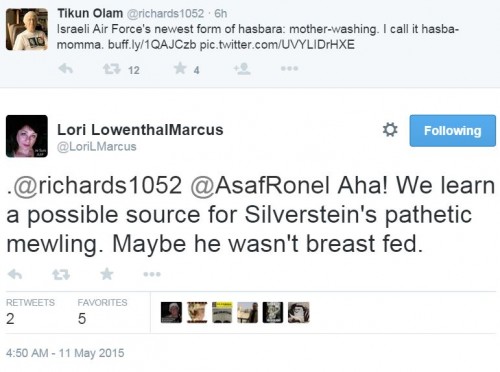
Task: Open the 4:50 AM - 11 May 2015 timestamp
Action: coord(65,353)
